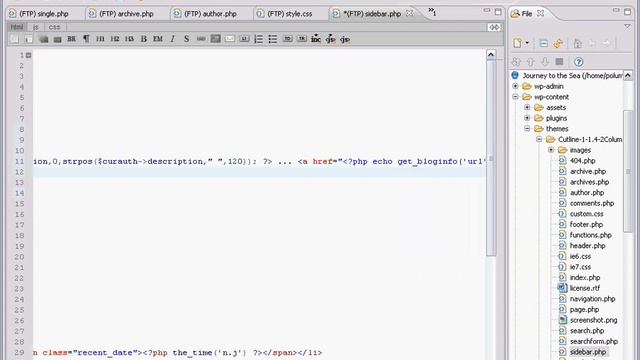Apply italic I formatting

[172, 39]
